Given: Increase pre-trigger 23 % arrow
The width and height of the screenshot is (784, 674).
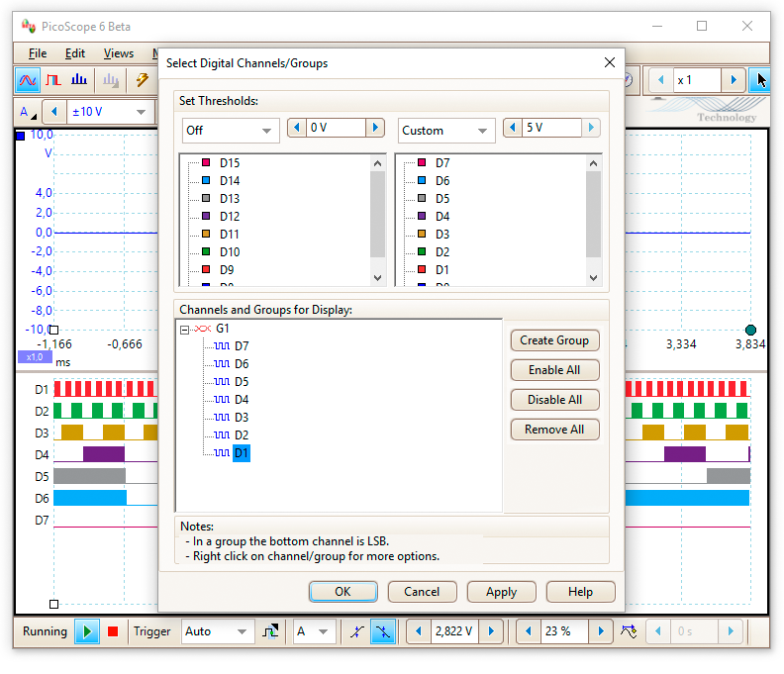Looking at the screenshot, I should [601, 631].
